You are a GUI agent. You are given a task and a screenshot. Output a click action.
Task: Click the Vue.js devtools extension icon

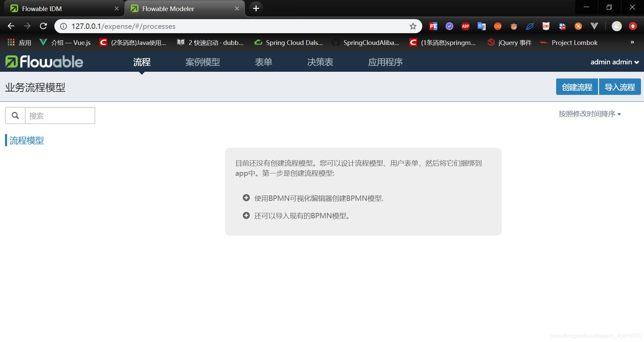594,26
